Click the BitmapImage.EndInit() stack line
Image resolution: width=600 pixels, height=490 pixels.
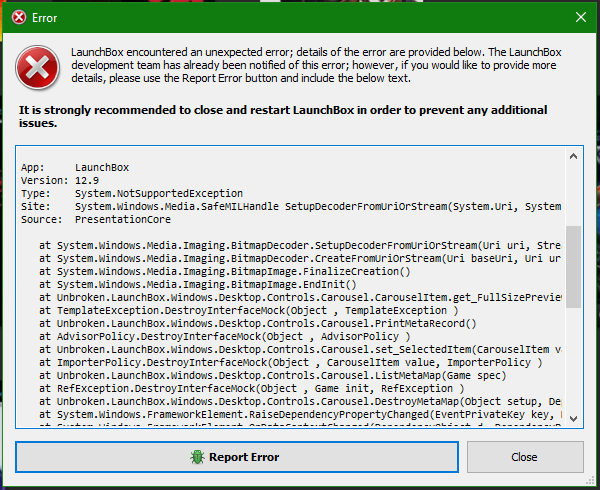(x=197, y=284)
